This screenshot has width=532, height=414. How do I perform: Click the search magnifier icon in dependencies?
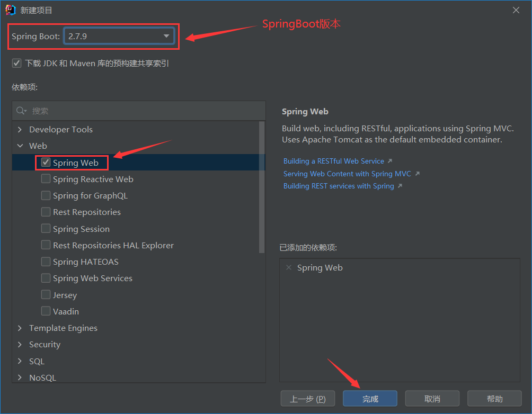21,111
